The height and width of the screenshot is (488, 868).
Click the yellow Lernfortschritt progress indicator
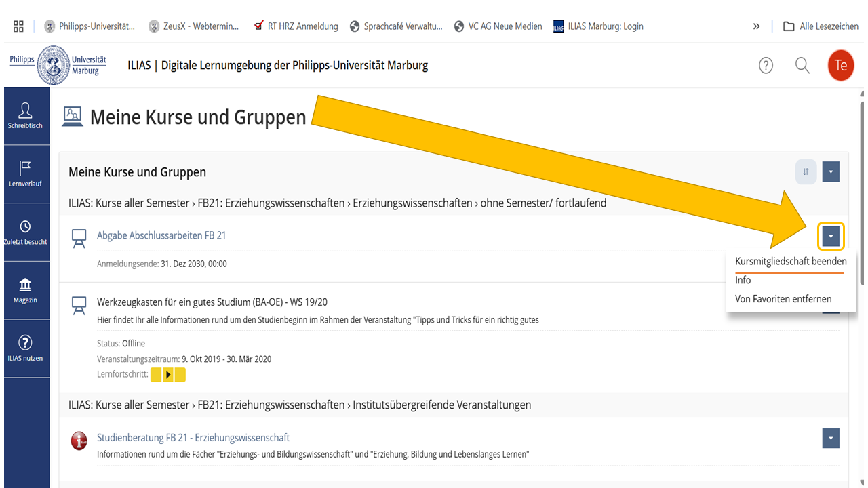[167, 375]
